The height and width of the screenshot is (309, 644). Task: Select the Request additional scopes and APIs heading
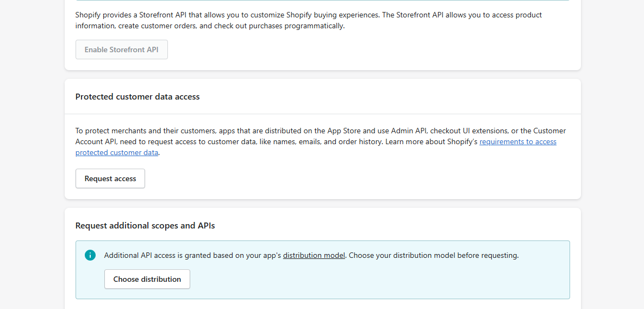click(145, 226)
